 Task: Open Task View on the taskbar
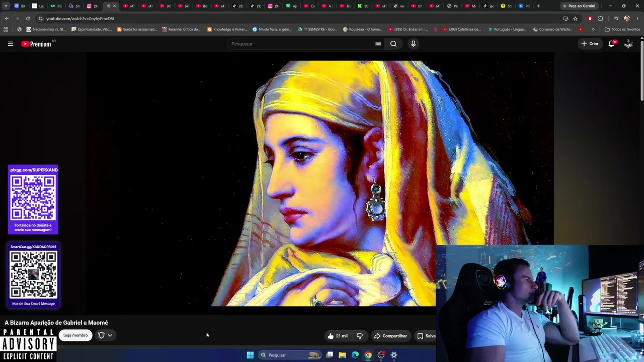330,355
